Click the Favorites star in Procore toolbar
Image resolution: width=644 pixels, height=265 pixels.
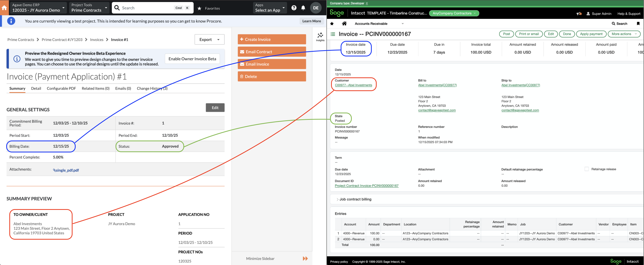tap(199, 8)
